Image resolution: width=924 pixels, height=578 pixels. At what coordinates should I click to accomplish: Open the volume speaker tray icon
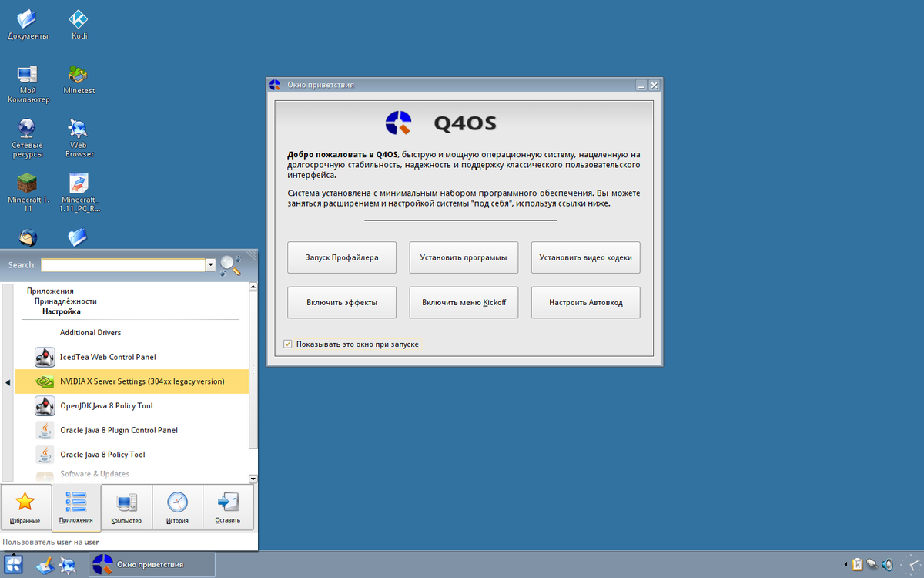[887, 565]
